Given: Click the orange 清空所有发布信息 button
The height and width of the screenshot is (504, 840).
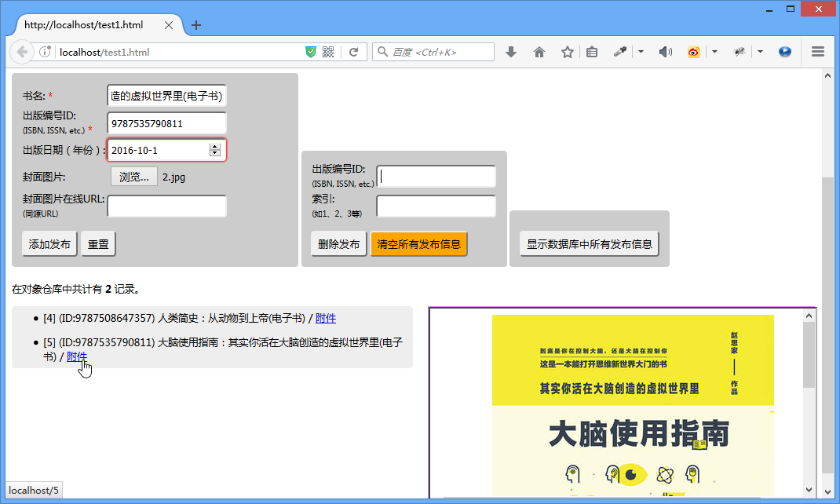Looking at the screenshot, I should [419, 244].
